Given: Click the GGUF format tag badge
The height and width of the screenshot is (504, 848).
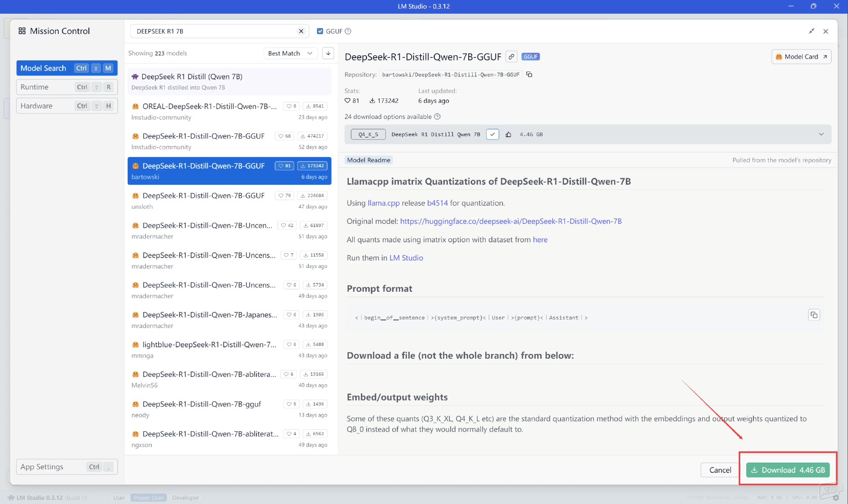Looking at the screenshot, I should pos(530,56).
